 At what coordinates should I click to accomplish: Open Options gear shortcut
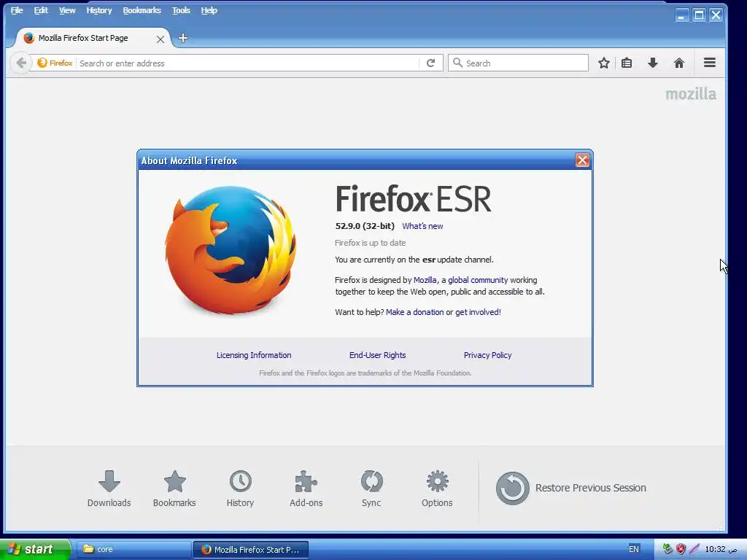(437, 488)
